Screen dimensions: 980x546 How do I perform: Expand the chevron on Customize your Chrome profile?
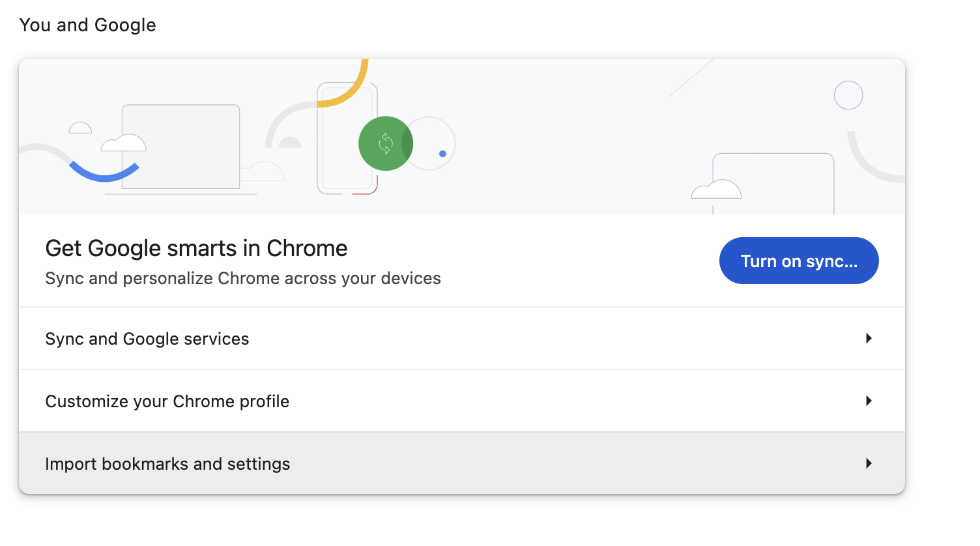coord(868,401)
